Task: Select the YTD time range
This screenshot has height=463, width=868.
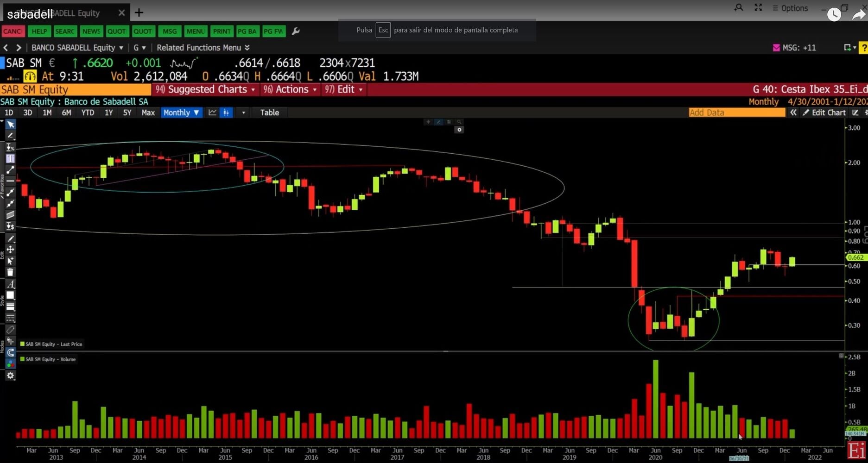Action: pyautogui.click(x=88, y=113)
